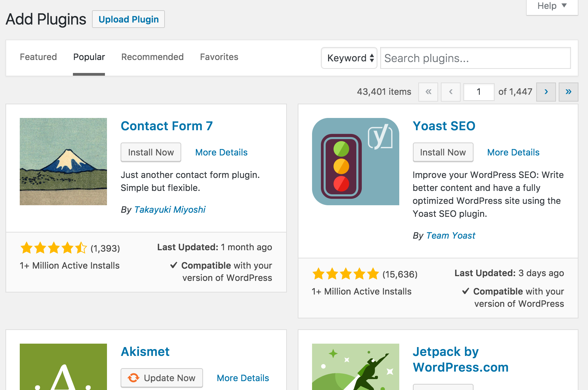This screenshot has width=588, height=390.
Task: Open the Yoast SEO title link
Action: (x=444, y=126)
